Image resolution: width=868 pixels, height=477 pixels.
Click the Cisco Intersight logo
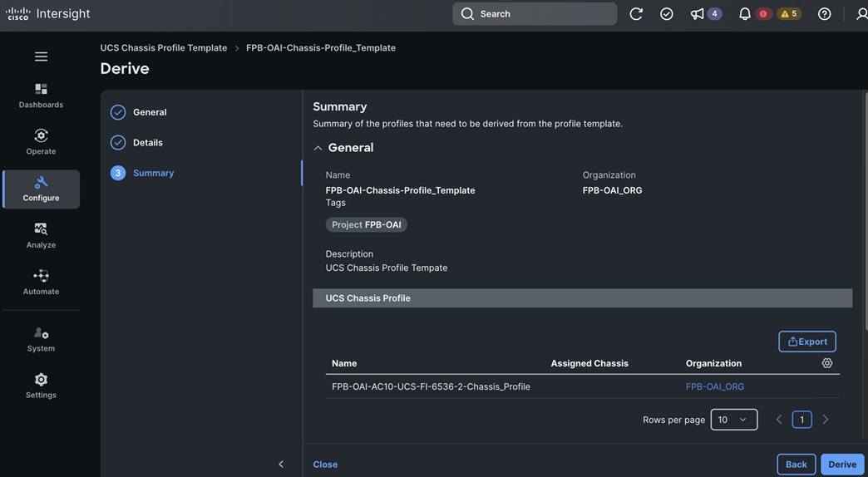[47, 14]
